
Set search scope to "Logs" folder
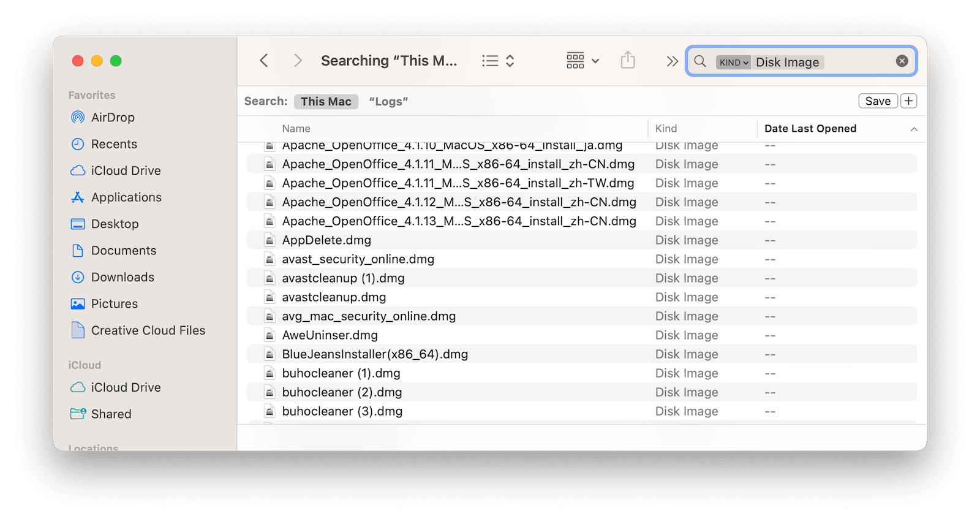pos(388,102)
